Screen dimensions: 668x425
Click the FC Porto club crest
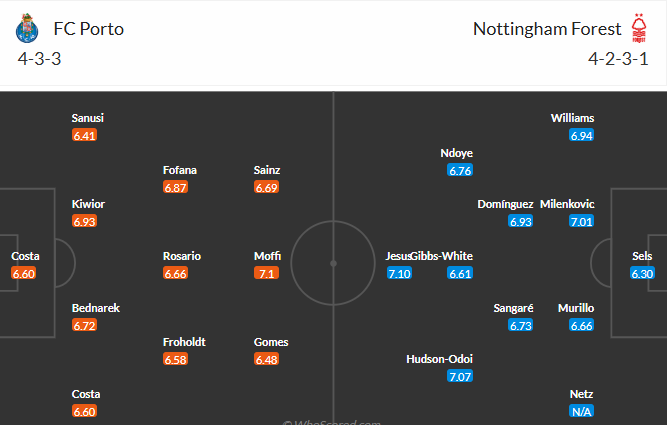pos(26,29)
